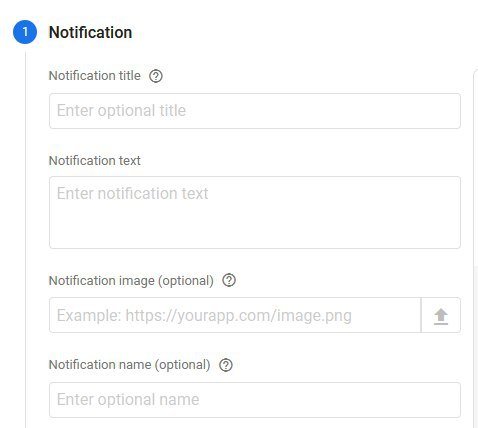Select the optional Notification name input
The width and height of the screenshot is (478, 428).
(255, 400)
